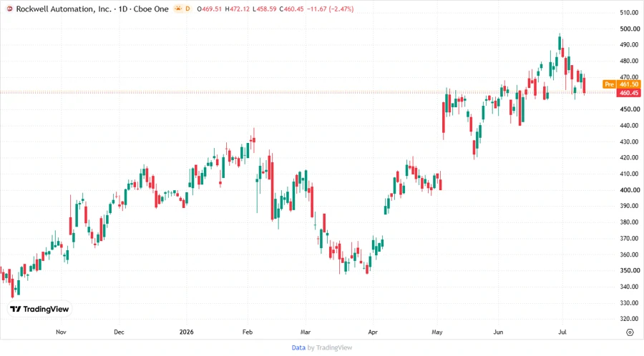
Task: Click the 430.00 price axis label
Action: click(x=630, y=142)
